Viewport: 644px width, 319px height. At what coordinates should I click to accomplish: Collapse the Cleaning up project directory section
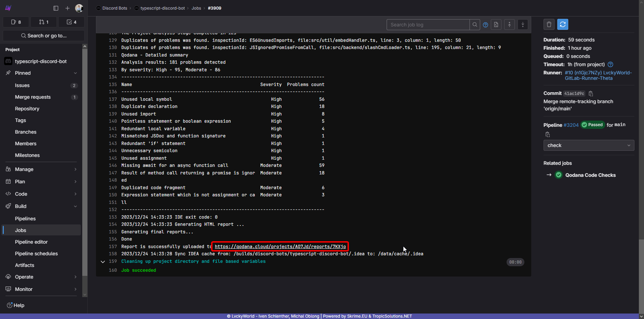tap(103, 262)
